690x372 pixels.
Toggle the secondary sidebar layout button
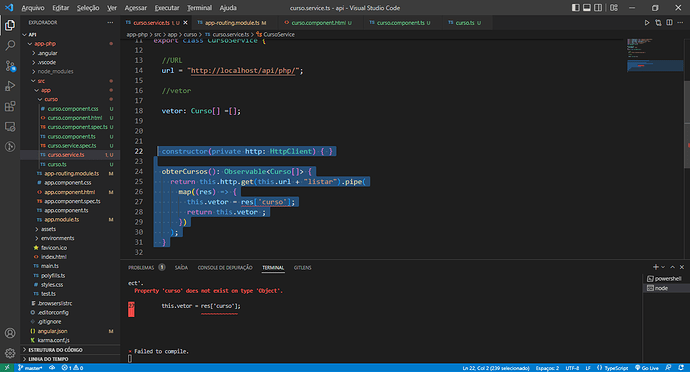[x=598, y=7]
